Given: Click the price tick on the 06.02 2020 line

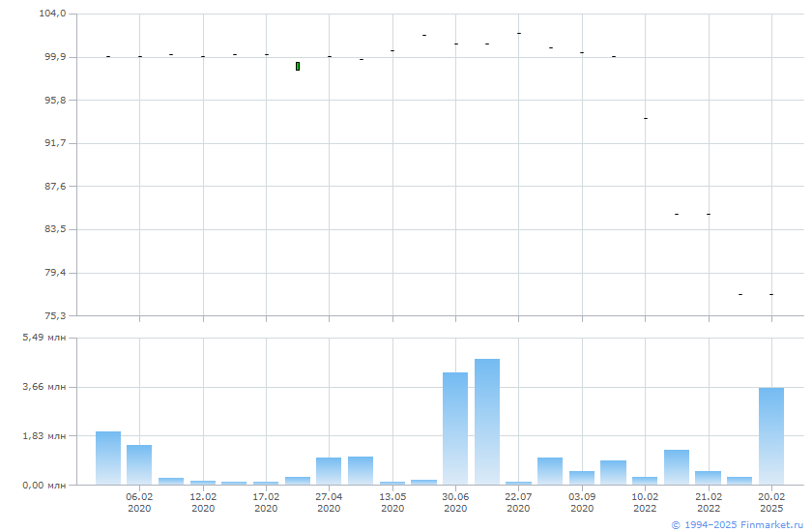Looking at the screenshot, I should click(x=140, y=56).
